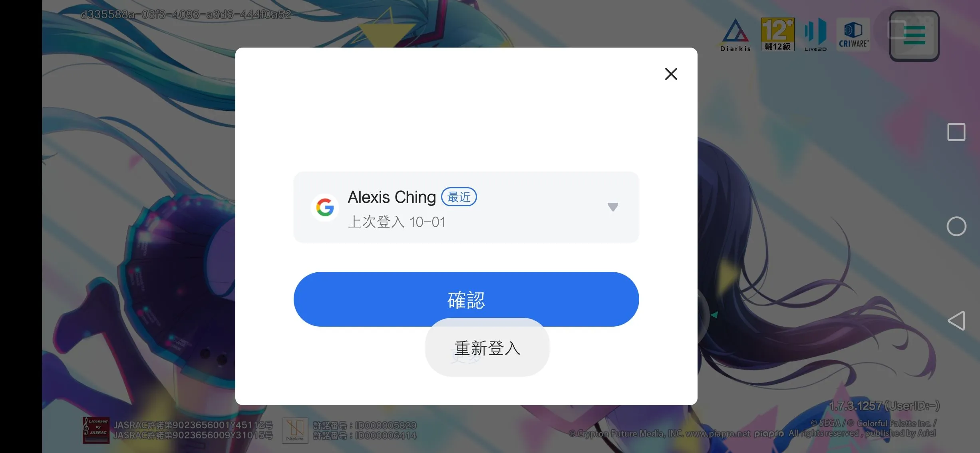Choose 重新登入 to log in again
This screenshot has height=453, width=980.
(487, 347)
